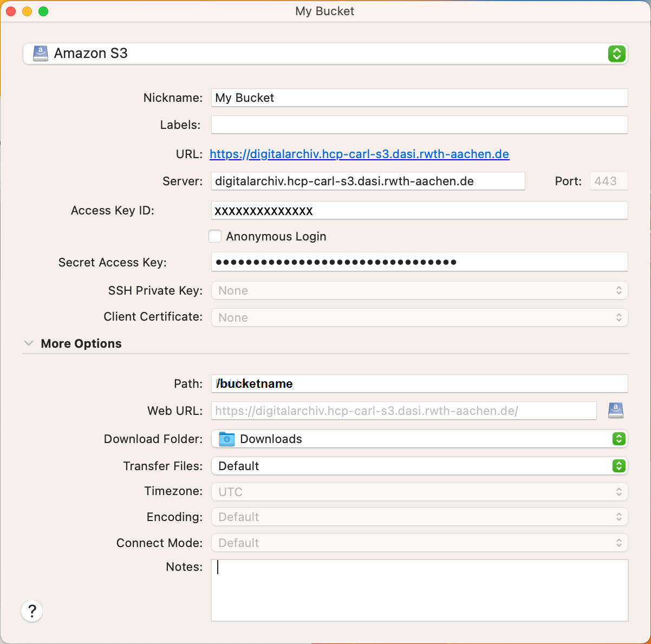Close the My Bucket window

11,11
